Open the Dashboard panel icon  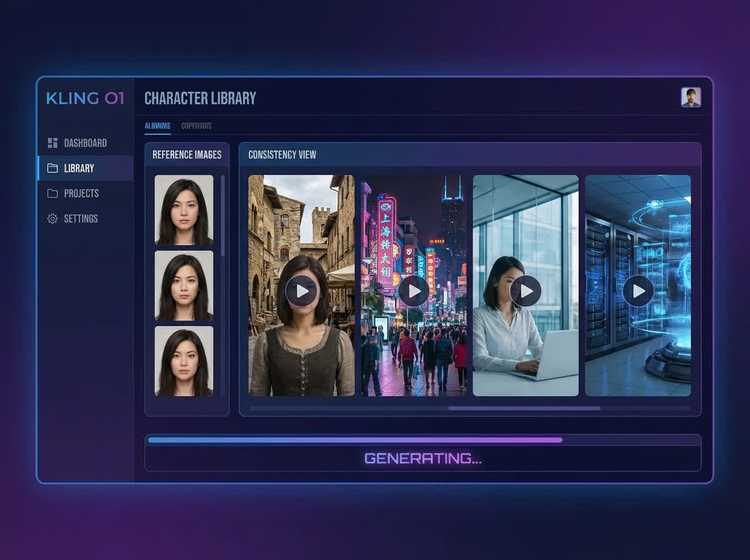point(53,142)
